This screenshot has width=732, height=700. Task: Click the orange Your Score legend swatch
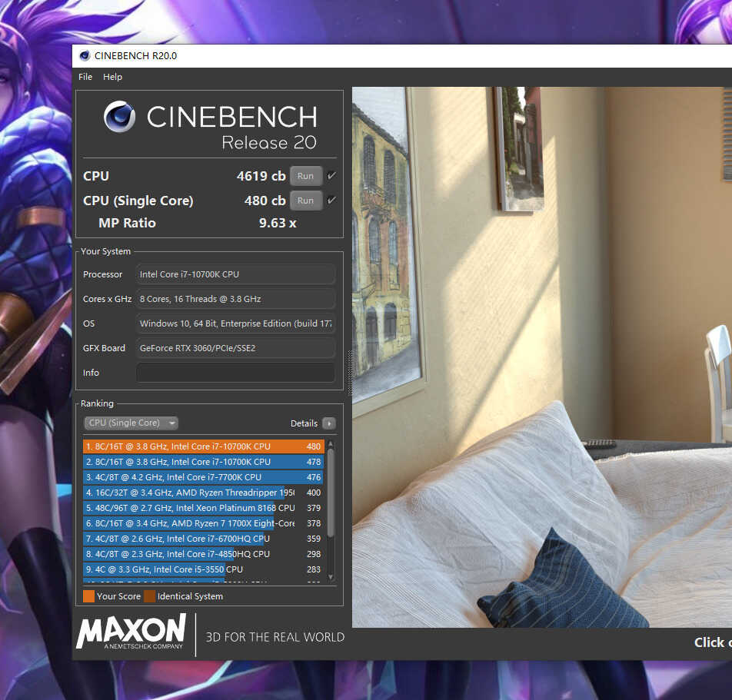pos(88,596)
